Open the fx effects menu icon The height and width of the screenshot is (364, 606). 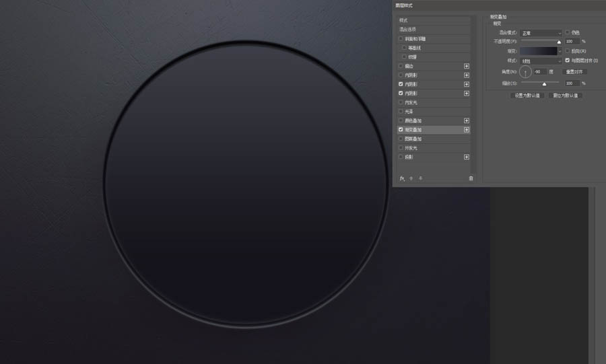(402, 178)
